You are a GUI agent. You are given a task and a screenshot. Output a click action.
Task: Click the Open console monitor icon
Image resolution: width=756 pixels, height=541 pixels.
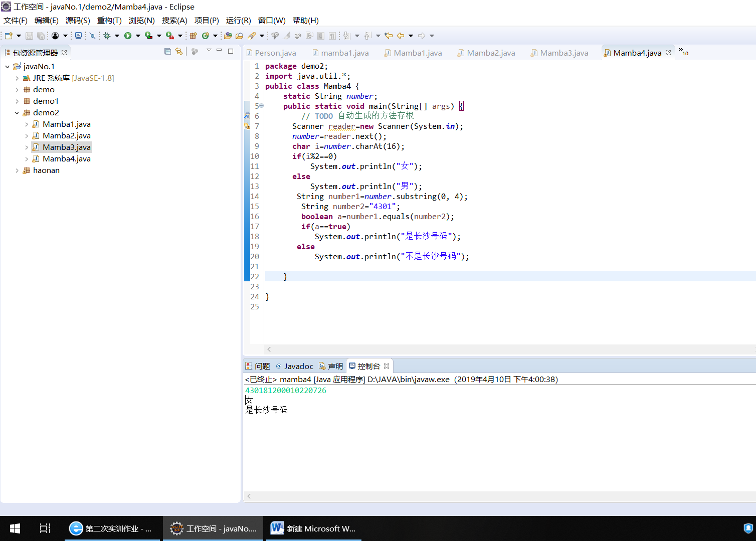tap(78, 36)
